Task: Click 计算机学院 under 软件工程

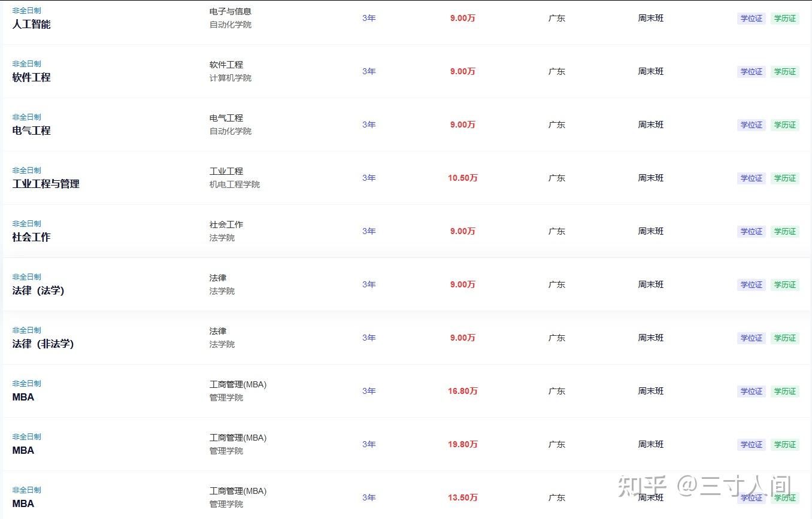Action: [231, 78]
